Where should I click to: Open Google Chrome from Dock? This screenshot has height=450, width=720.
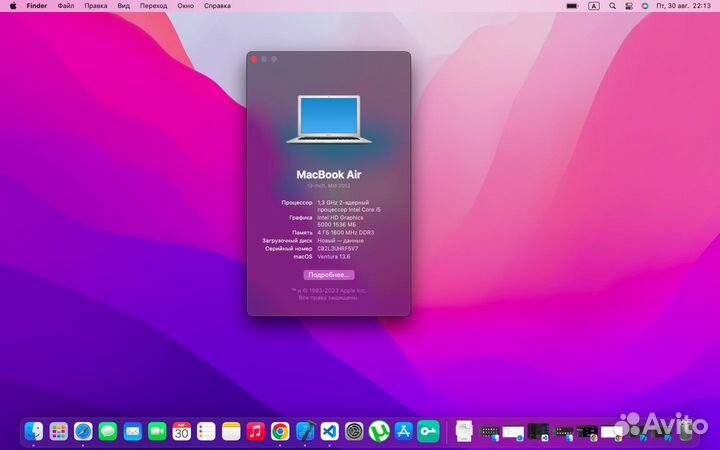[280, 432]
